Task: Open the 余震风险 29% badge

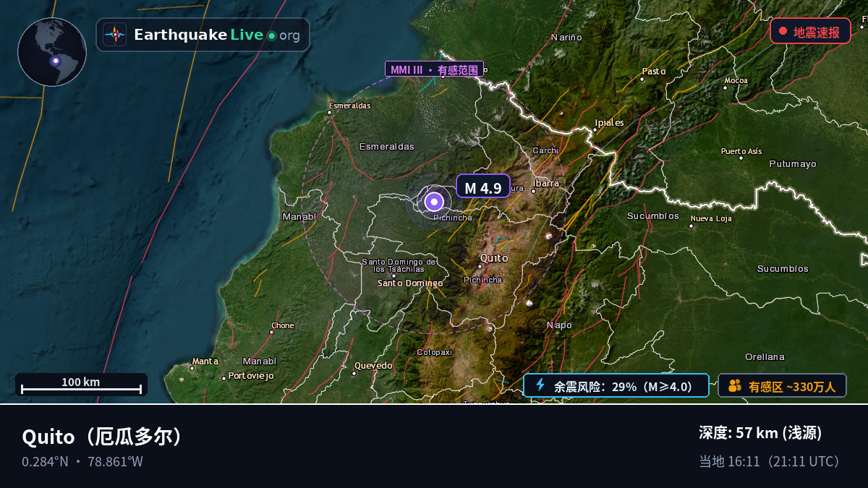Action: (616, 385)
